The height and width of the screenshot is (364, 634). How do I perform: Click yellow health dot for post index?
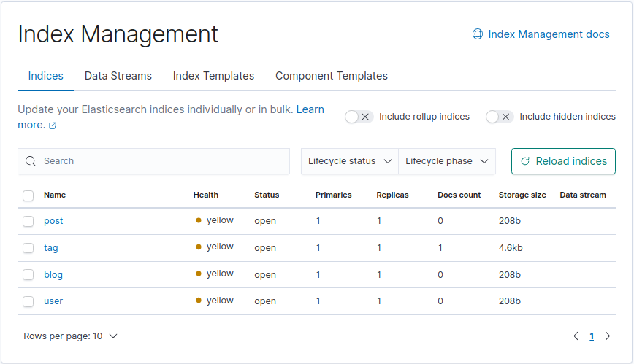(x=199, y=220)
